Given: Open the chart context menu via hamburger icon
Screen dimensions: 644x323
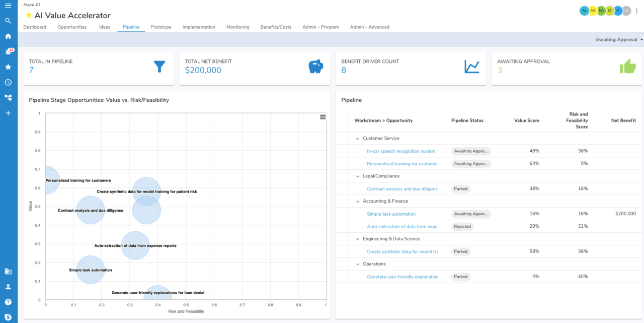Looking at the screenshot, I should 323,117.
